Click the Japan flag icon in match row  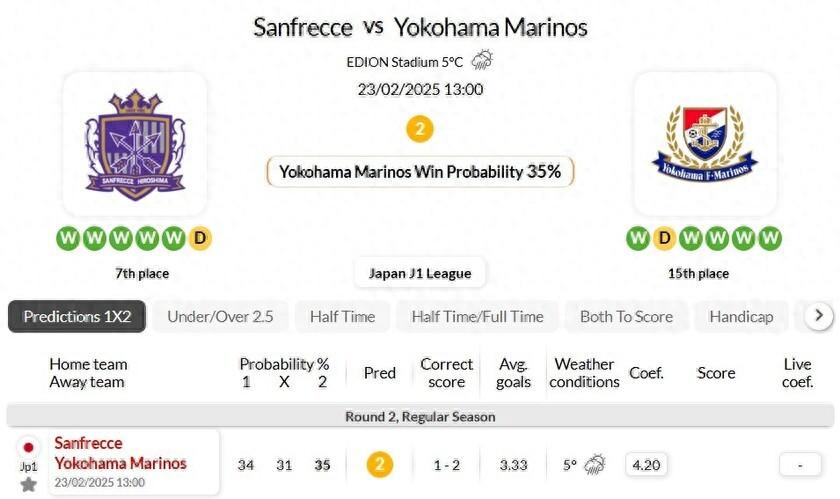[28, 447]
